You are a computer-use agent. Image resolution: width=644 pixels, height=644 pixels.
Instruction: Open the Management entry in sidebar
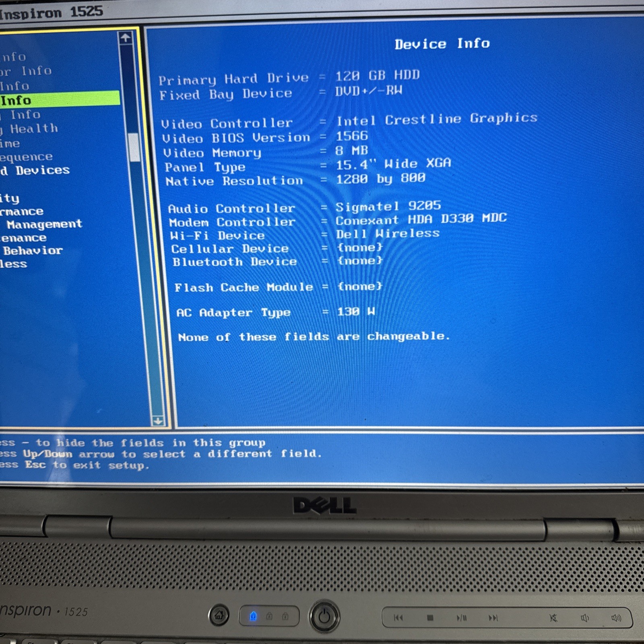pyautogui.click(x=44, y=224)
